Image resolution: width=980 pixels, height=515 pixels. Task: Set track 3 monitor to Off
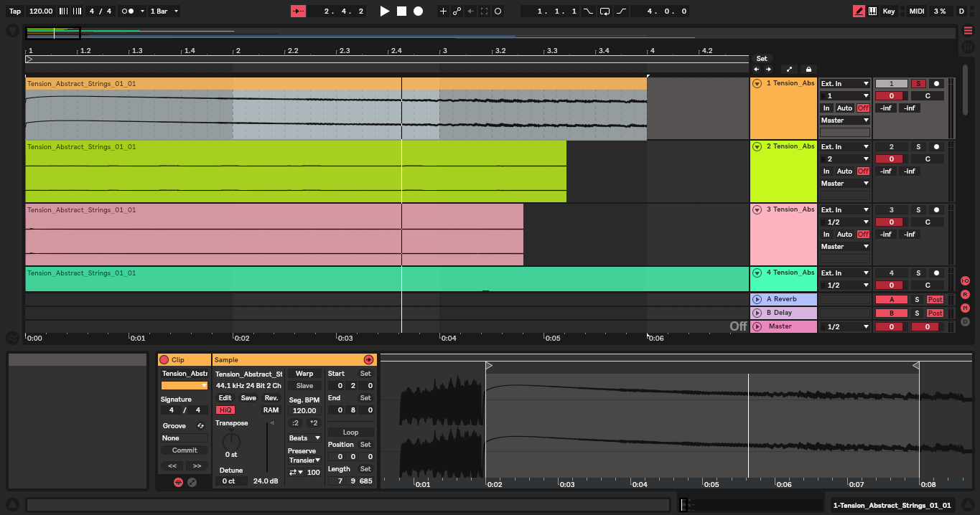click(863, 235)
